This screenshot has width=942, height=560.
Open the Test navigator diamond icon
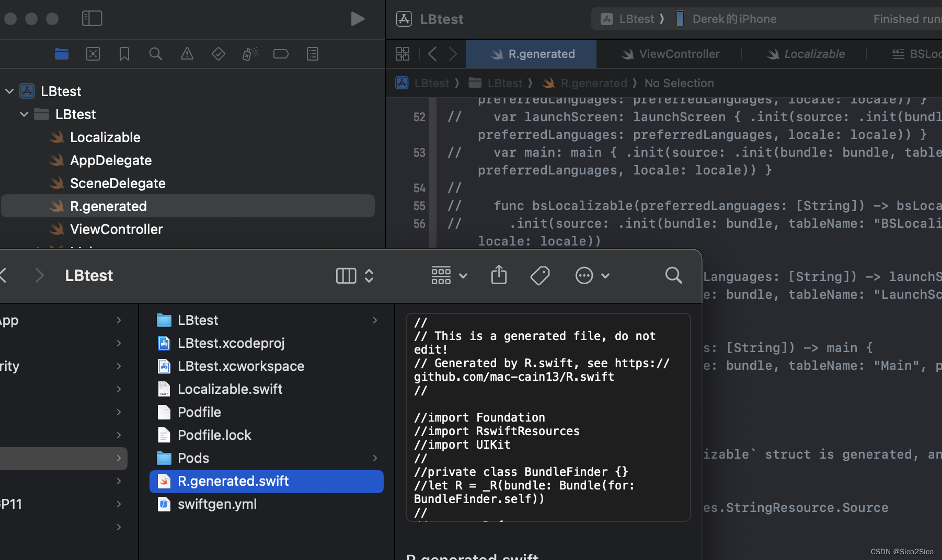pyautogui.click(x=219, y=54)
